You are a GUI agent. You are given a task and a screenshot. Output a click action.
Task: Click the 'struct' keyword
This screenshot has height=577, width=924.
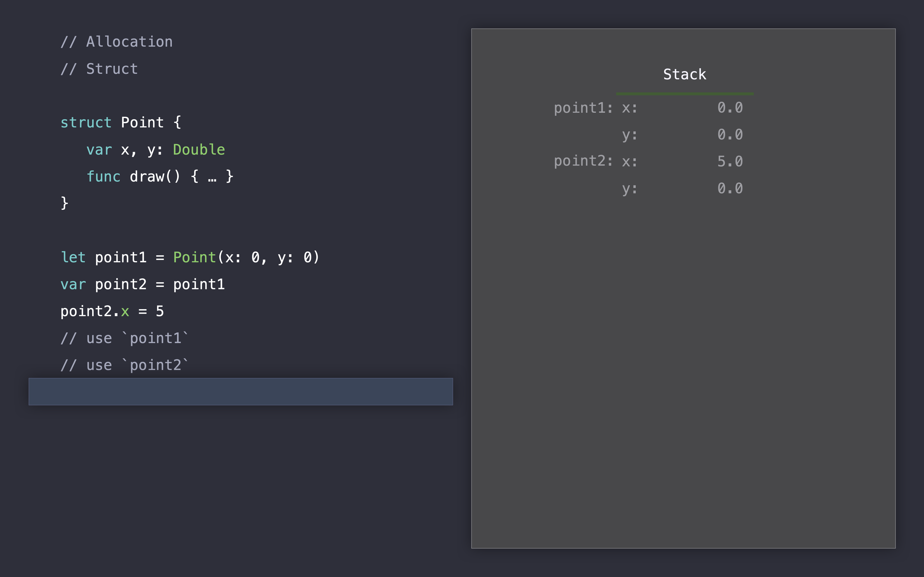tap(86, 123)
